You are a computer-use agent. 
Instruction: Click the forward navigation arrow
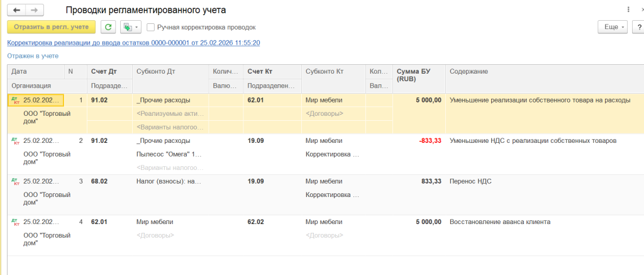[34, 10]
